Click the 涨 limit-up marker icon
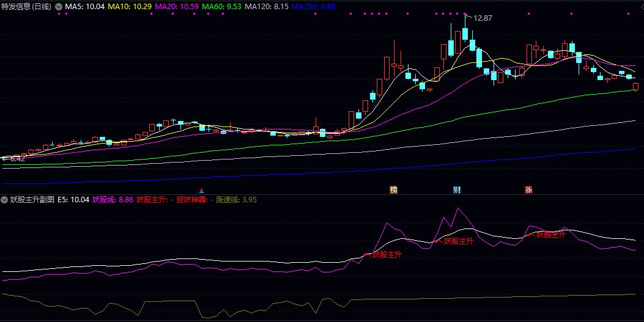 pyautogui.click(x=528, y=190)
